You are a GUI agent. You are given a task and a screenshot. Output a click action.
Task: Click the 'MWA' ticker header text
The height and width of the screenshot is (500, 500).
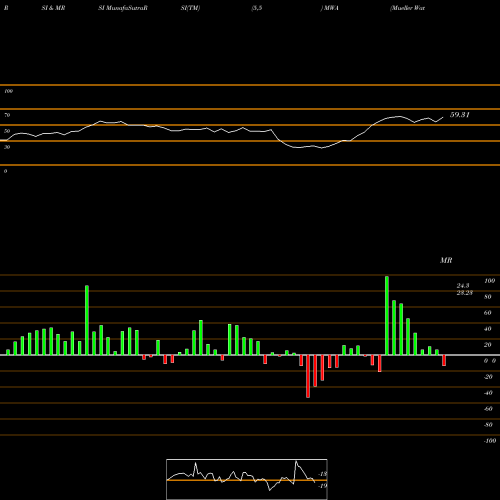point(330,8)
